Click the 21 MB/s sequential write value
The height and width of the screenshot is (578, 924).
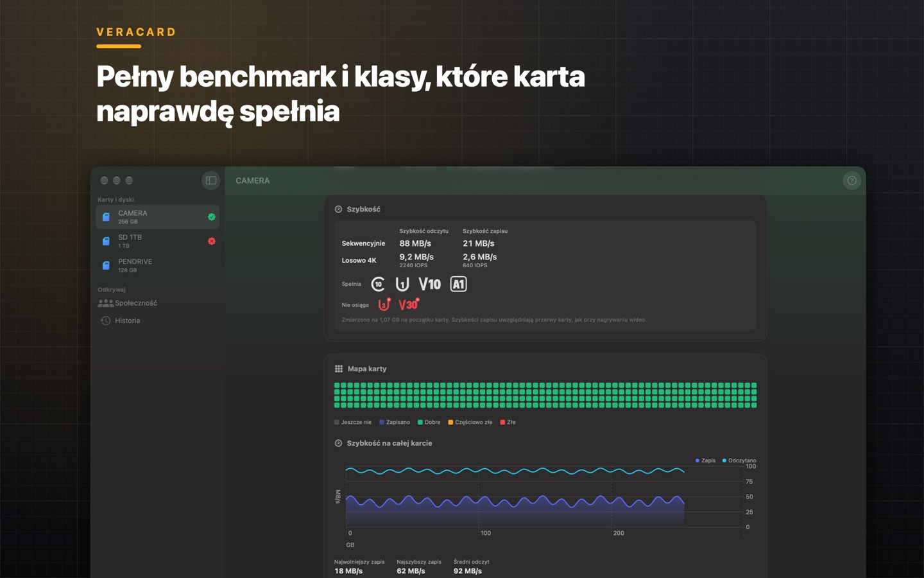479,243
